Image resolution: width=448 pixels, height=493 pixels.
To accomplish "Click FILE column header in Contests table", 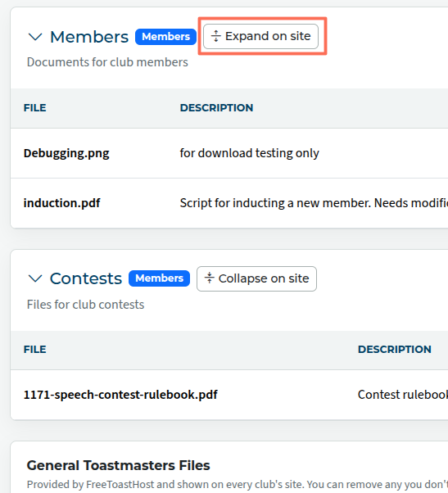I will tap(35, 350).
